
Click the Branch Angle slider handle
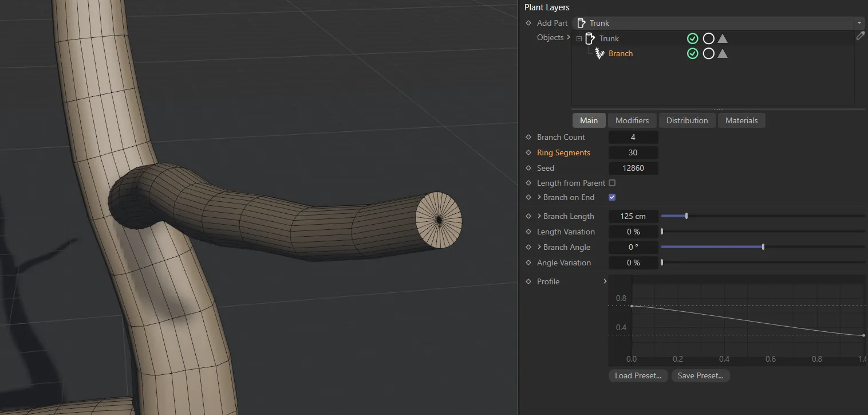[x=763, y=247]
